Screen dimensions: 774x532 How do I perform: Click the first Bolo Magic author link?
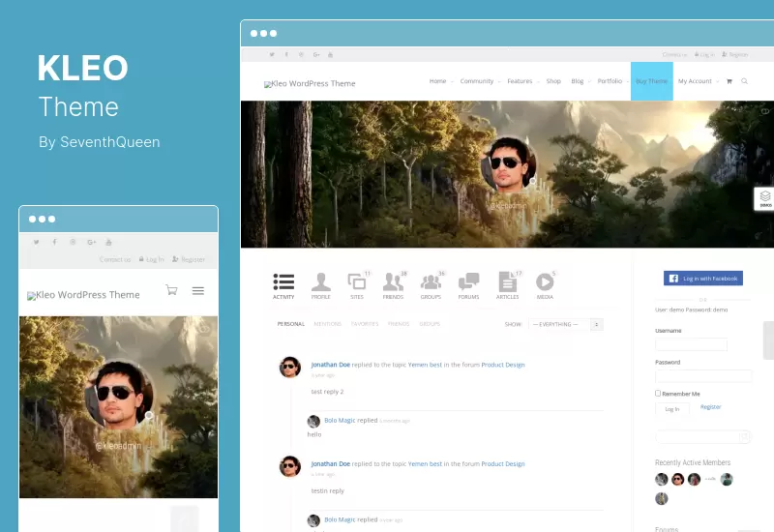(340, 421)
